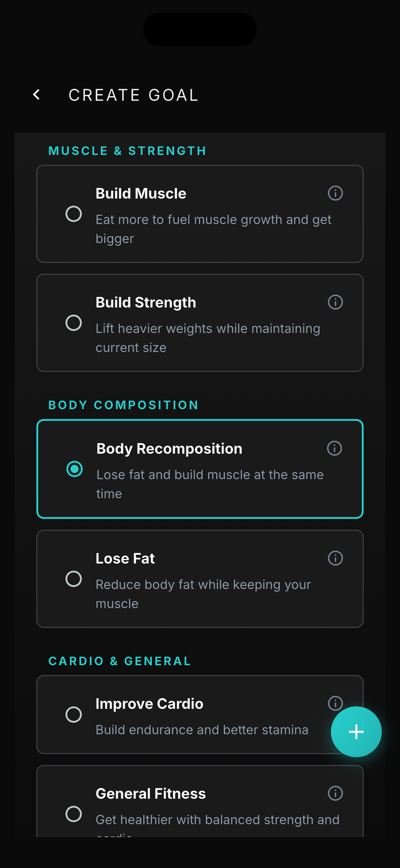Click the Build Strength description text

pyautogui.click(x=207, y=338)
